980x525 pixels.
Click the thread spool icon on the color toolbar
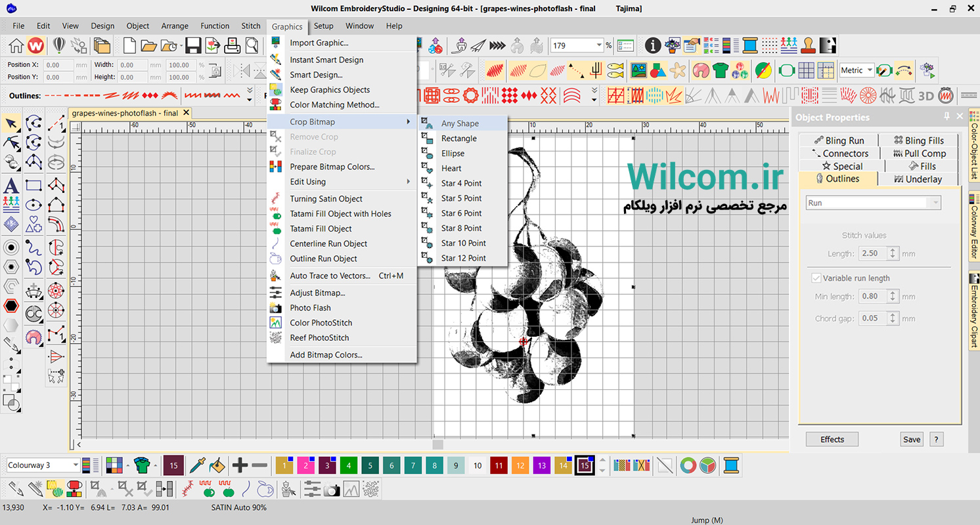pyautogui.click(x=731, y=465)
